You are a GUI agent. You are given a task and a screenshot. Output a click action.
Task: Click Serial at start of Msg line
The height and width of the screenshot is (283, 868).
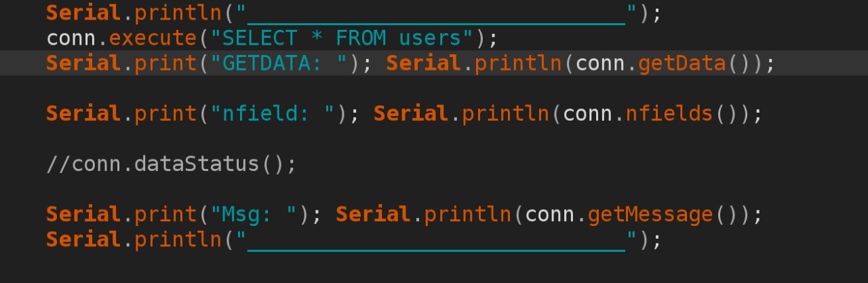click(x=83, y=214)
